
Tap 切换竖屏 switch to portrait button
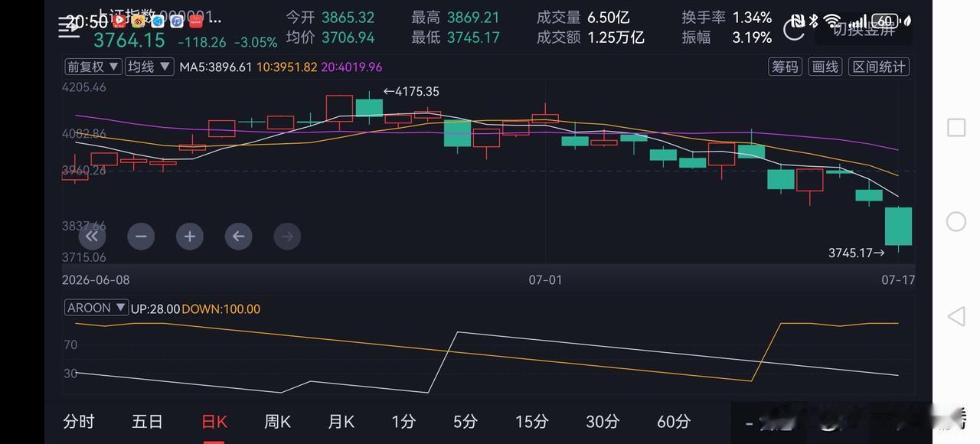[864, 30]
